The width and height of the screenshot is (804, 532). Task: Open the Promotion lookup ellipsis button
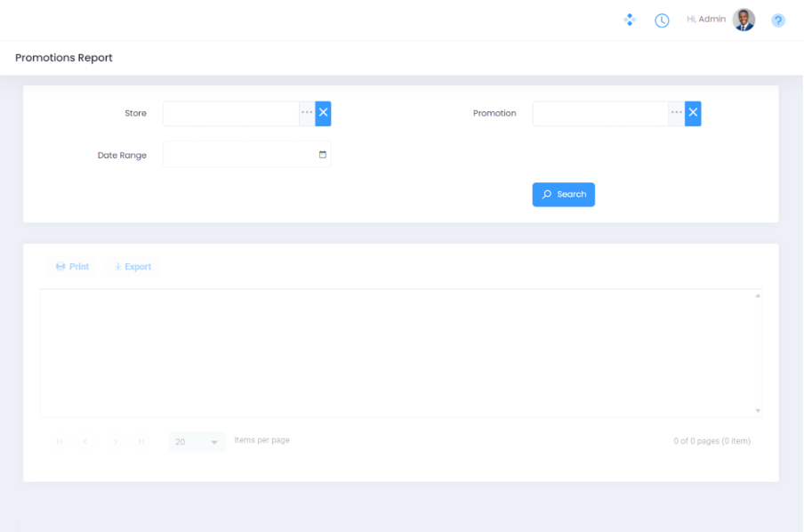(677, 113)
